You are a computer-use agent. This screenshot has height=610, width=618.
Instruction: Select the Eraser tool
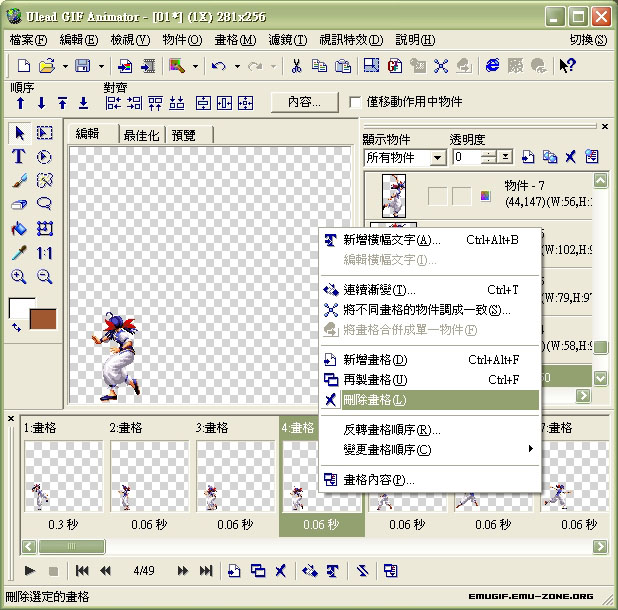pyautogui.click(x=19, y=204)
